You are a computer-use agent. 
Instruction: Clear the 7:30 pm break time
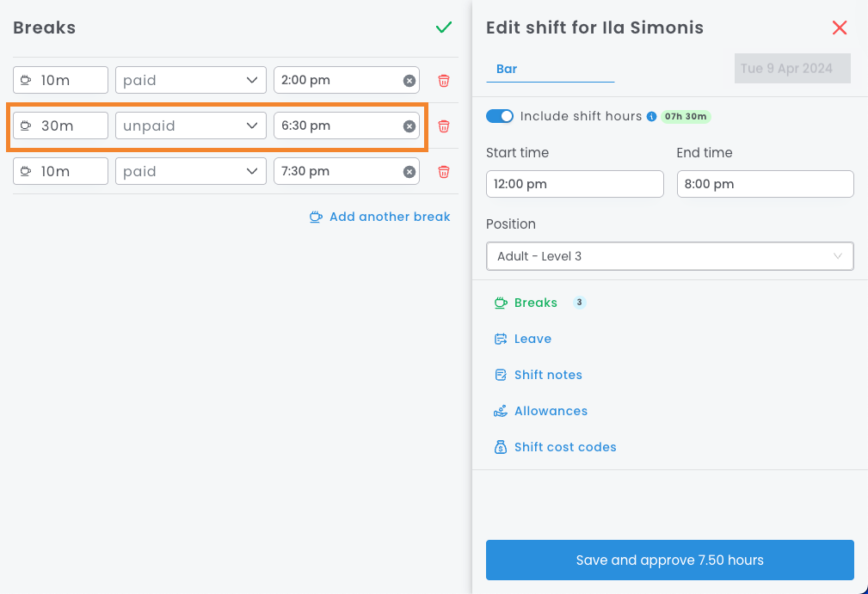click(409, 172)
